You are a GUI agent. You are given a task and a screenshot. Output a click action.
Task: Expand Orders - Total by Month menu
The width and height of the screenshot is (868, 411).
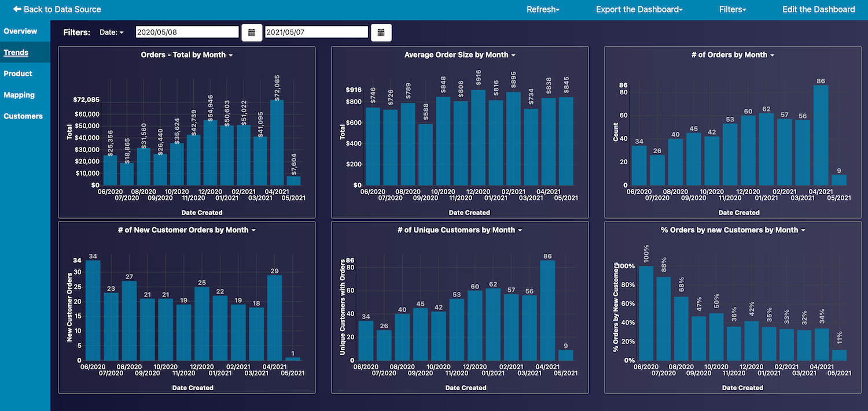coord(187,55)
